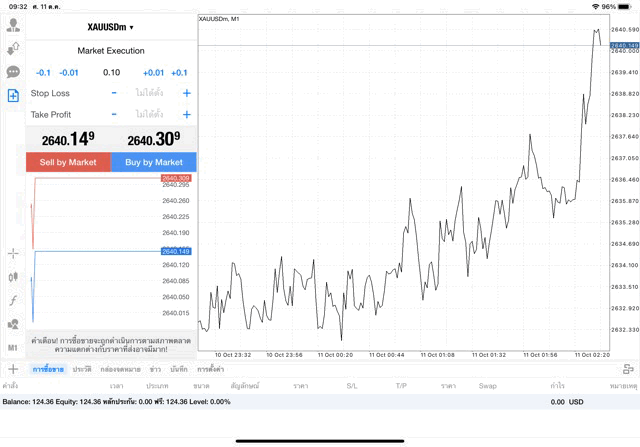
Task: Open the M1 timeframe selector
Action: [x=13, y=347]
